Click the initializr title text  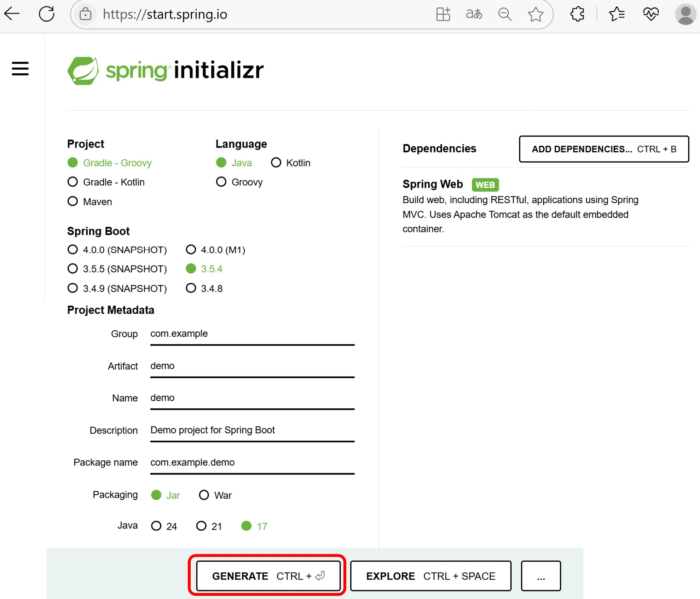(x=219, y=70)
